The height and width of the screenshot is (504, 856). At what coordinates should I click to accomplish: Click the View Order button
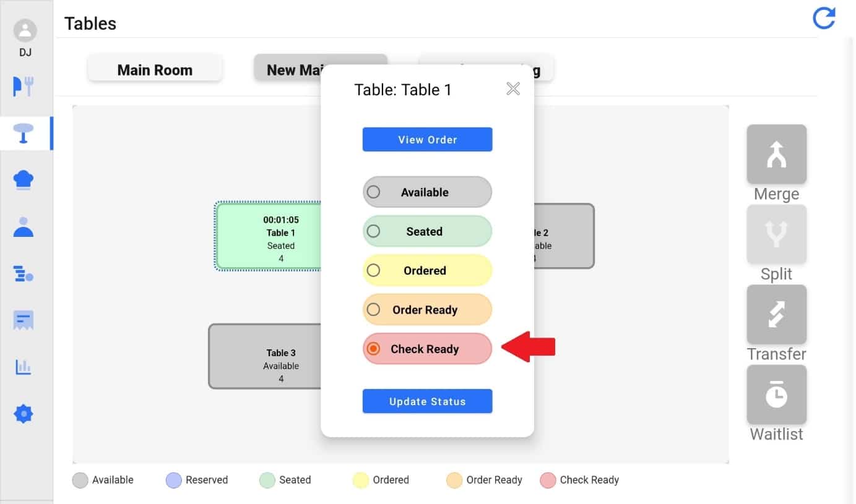[427, 139]
